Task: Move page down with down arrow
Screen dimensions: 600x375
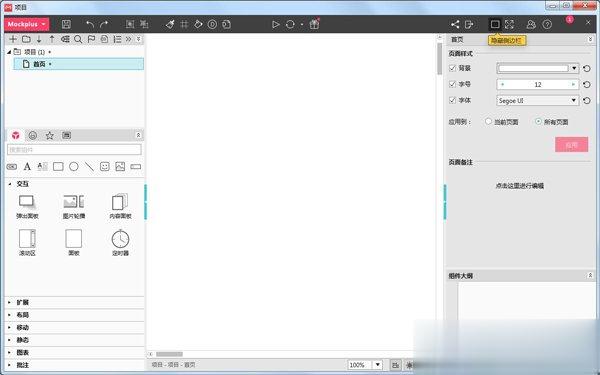Action: click(x=39, y=39)
